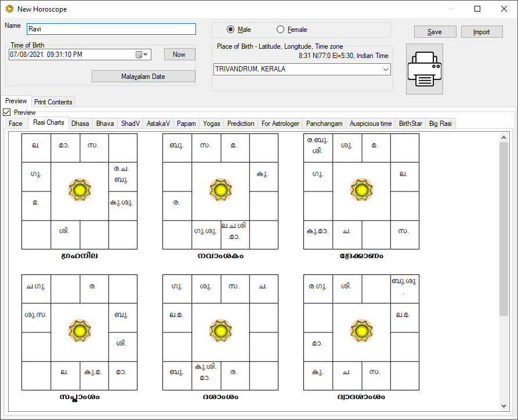This screenshot has height=420, width=518.
Task: Click the Import button
Action: pyautogui.click(x=481, y=32)
